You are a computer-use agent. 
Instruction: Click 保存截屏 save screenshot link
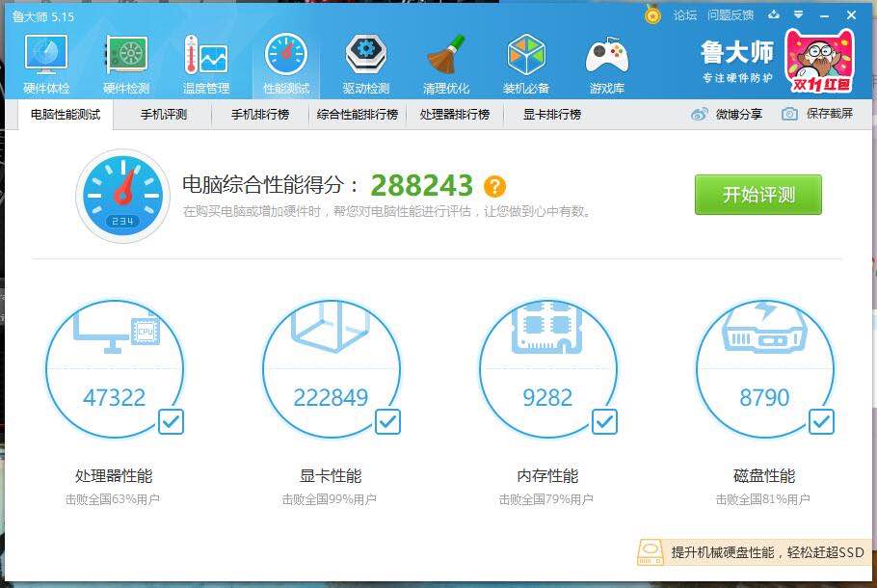click(830, 114)
